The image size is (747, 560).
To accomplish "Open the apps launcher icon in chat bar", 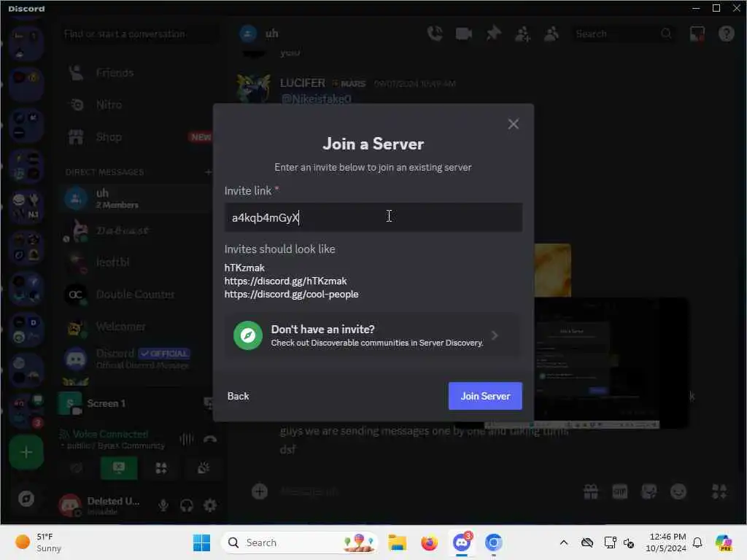I will (x=719, y=491).
